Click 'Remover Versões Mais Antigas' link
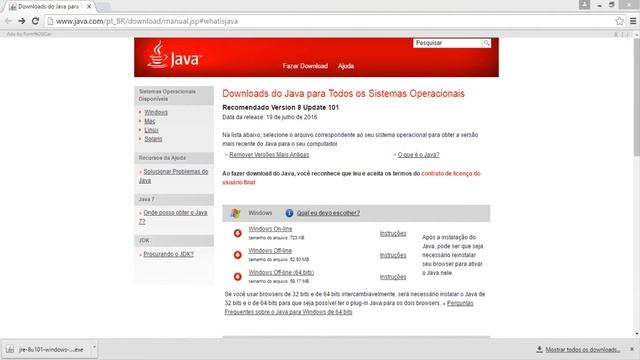This screenshot has width=640, height=360. click(x=269, y=155)
